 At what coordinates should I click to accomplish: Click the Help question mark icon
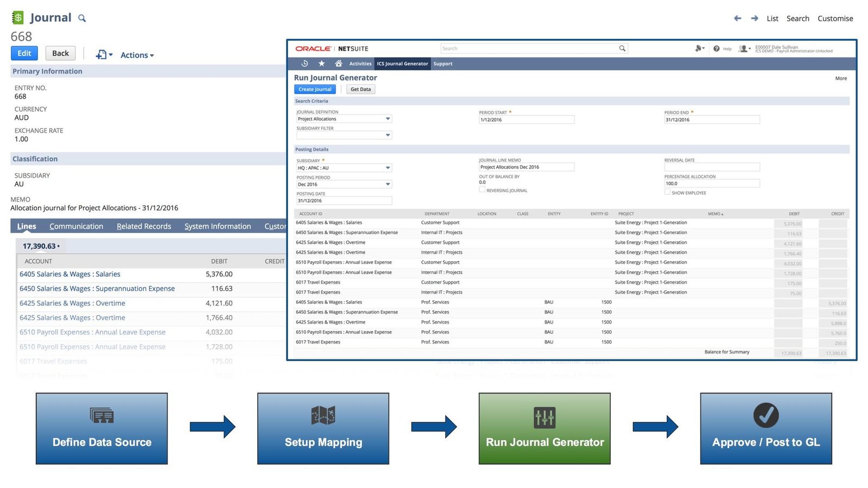716,49
